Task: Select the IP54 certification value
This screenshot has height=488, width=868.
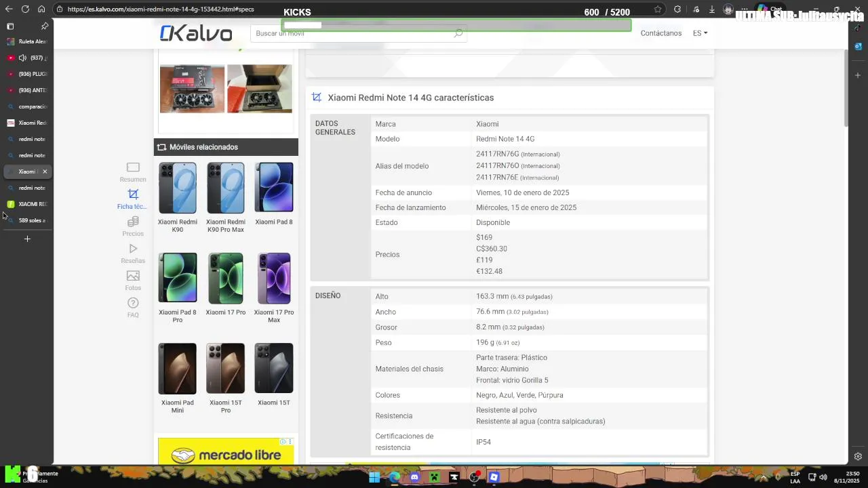Action: (484, 442)
